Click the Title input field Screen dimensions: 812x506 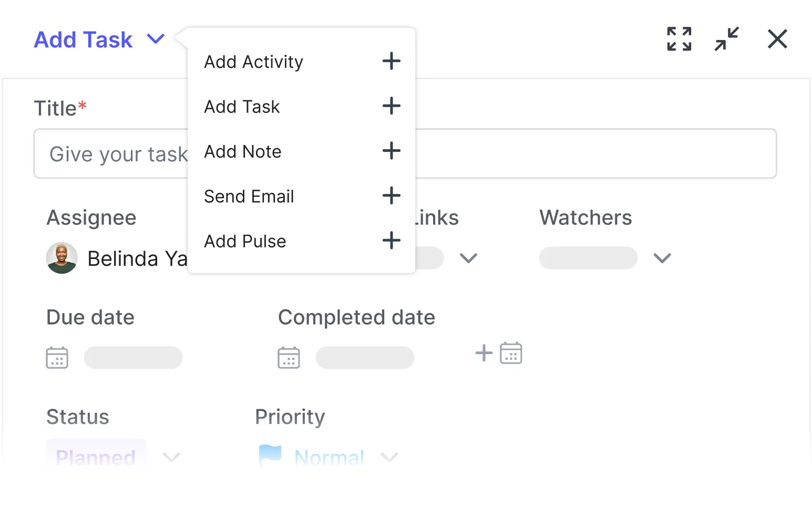point(405,153)
